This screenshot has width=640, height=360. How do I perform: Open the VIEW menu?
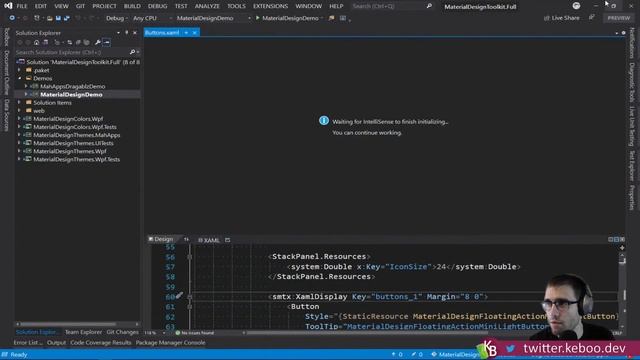pos(61,6)
